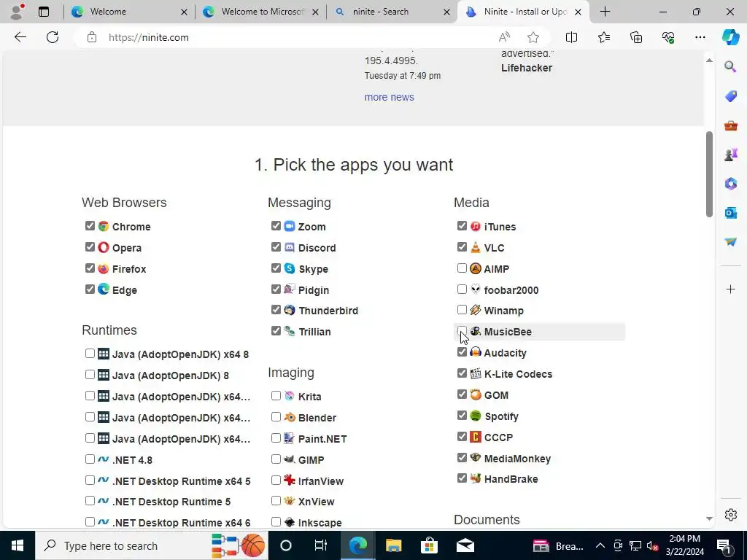Click the Thunderbird icon
Viewport: 747px width, 560px height.
(289, 310)
